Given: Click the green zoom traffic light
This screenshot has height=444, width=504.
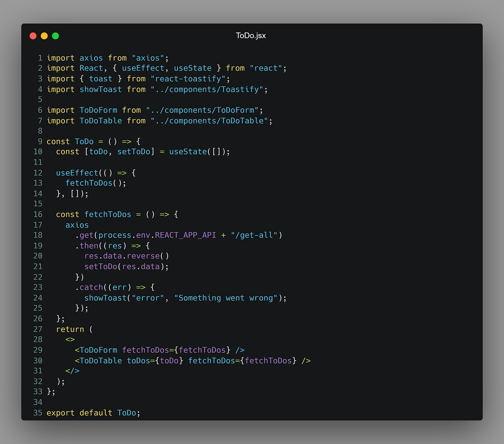Looking at the screenshot, I should (55, 36).
